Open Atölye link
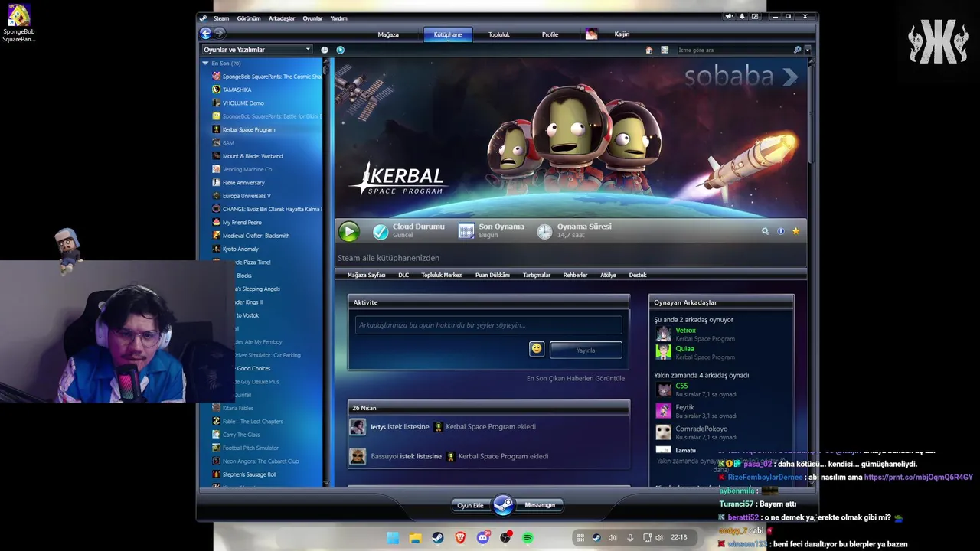The height and width of the screenshot is (551, 980). (608, 275)
